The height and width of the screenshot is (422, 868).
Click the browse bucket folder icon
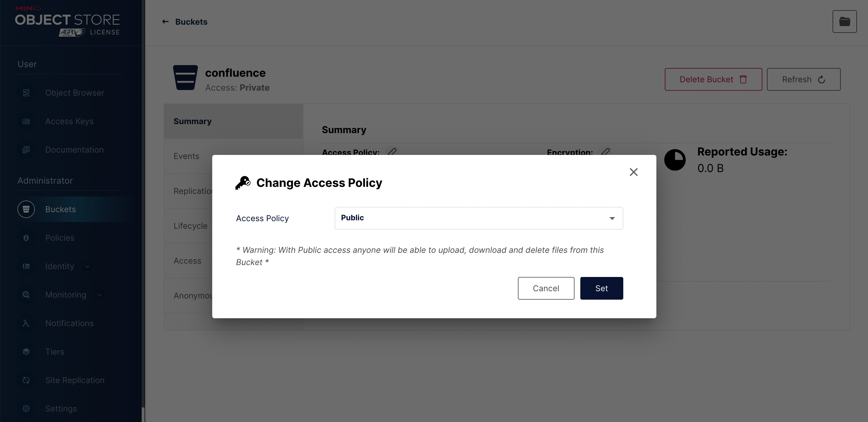[x=844, y=22]
